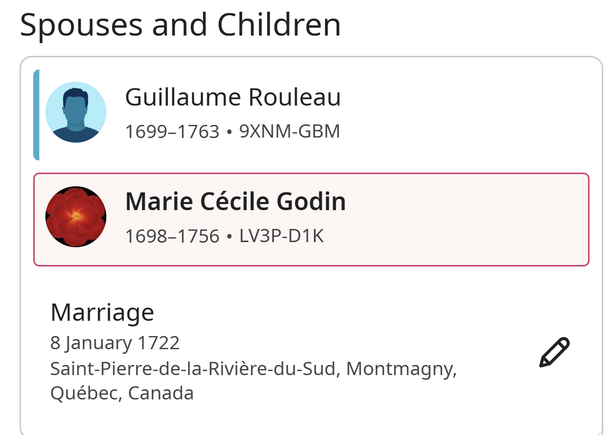
Task: Click the marriage date 8 January 1722
Action: pos(115,343)
